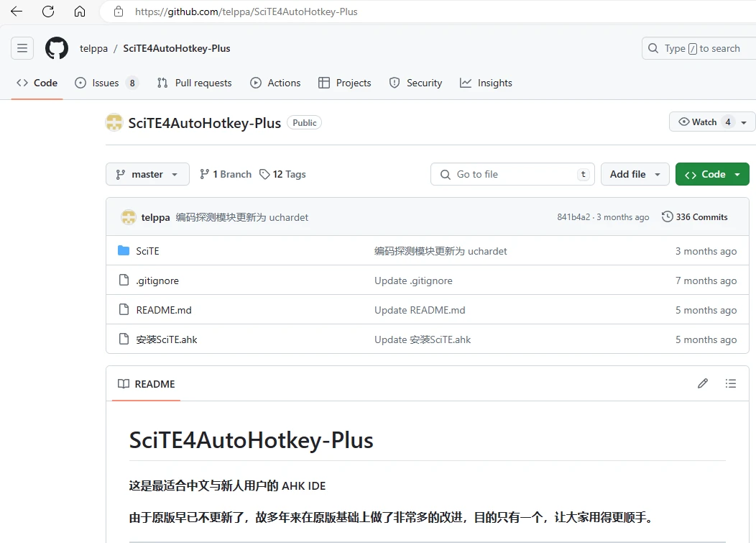The image size is (756, 543).
Task: Open the Insights tab
Action: [486, 83]
